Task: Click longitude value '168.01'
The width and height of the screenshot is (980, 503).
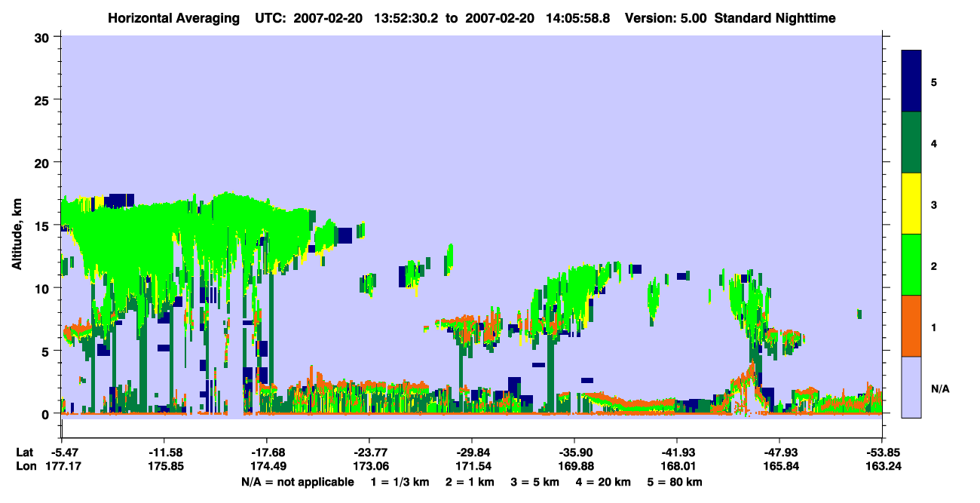Action: coord(677,466)
